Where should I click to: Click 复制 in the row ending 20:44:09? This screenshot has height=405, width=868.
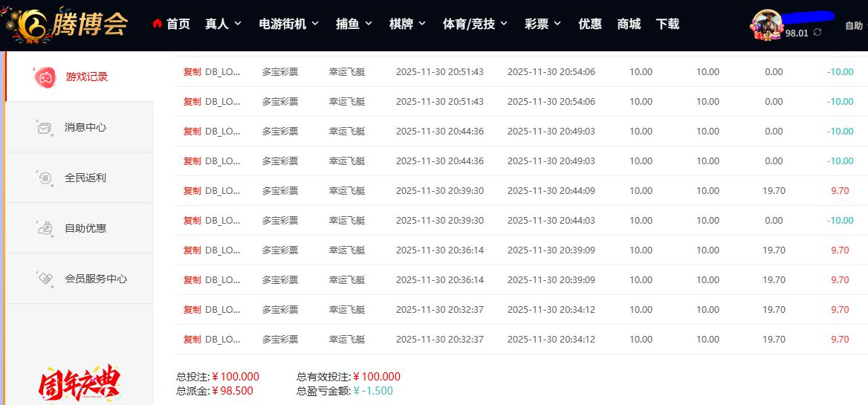click(x=192, y=191)
